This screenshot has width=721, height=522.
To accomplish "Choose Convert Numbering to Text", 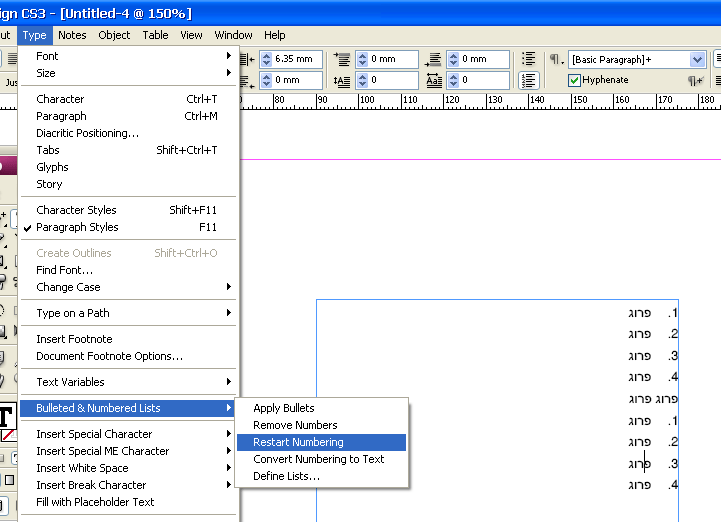I will [321, 459].
